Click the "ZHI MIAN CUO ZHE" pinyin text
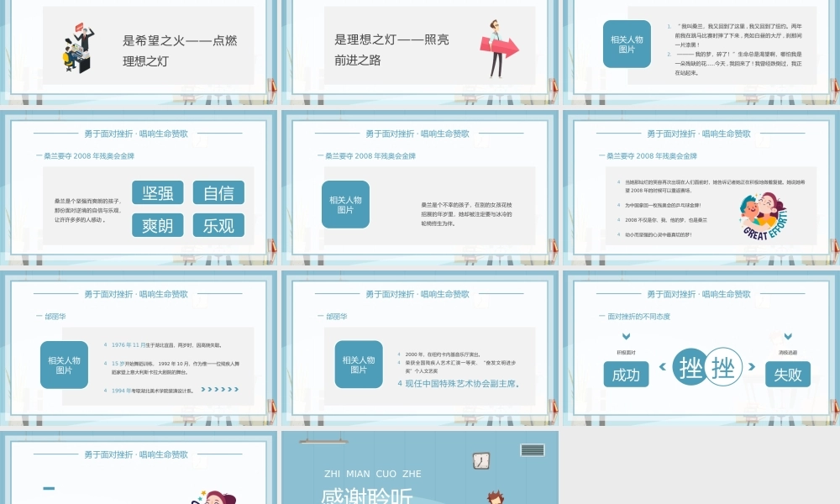Viewport: 840px width, 504px height. click(x=373, y=474)
